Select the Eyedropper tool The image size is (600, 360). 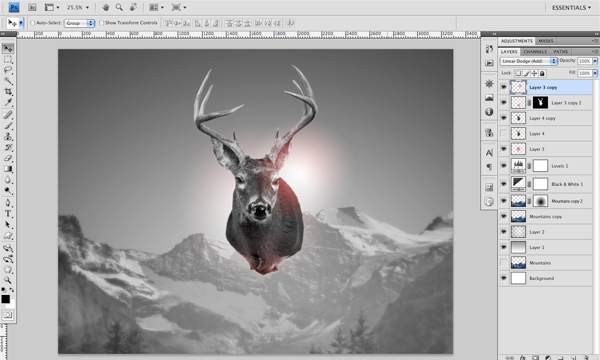(x=8, y=102)
